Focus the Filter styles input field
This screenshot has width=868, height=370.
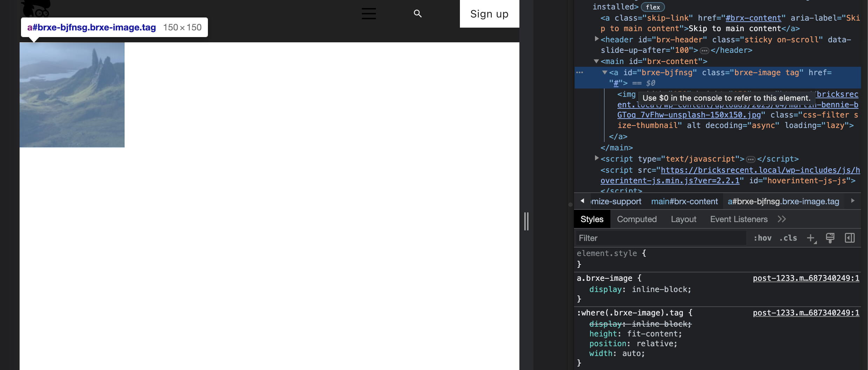661,238
